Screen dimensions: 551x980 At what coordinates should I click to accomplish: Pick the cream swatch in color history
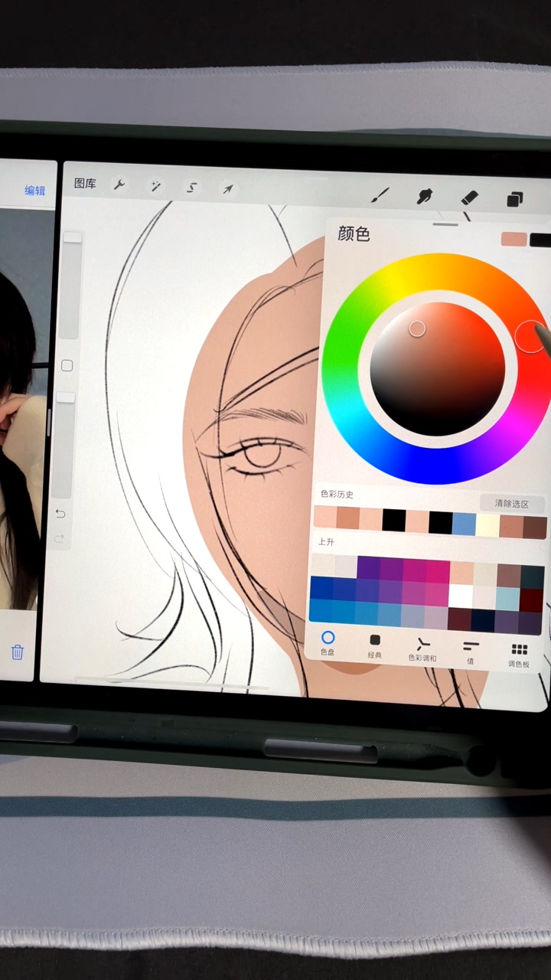pos(487,525)
